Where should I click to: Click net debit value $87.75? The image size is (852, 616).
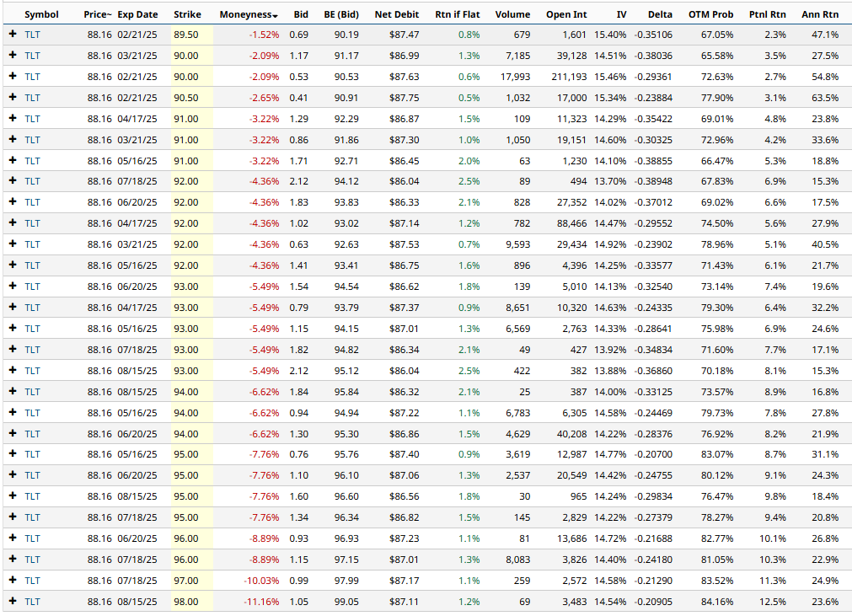click(404, 98)
